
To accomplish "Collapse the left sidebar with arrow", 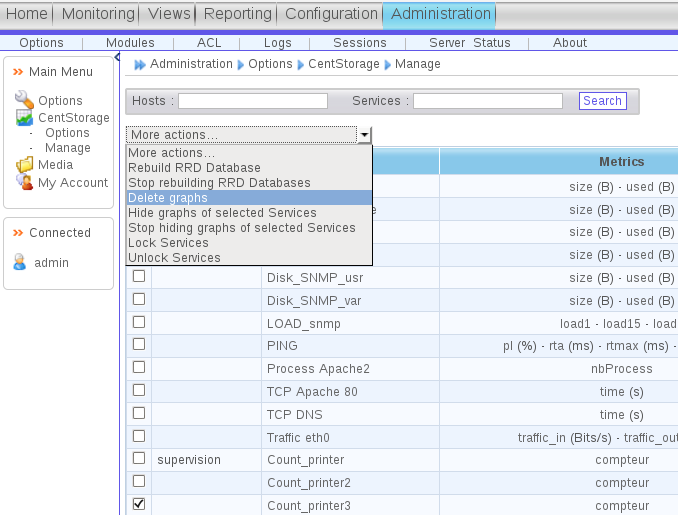I will point(118,58).
